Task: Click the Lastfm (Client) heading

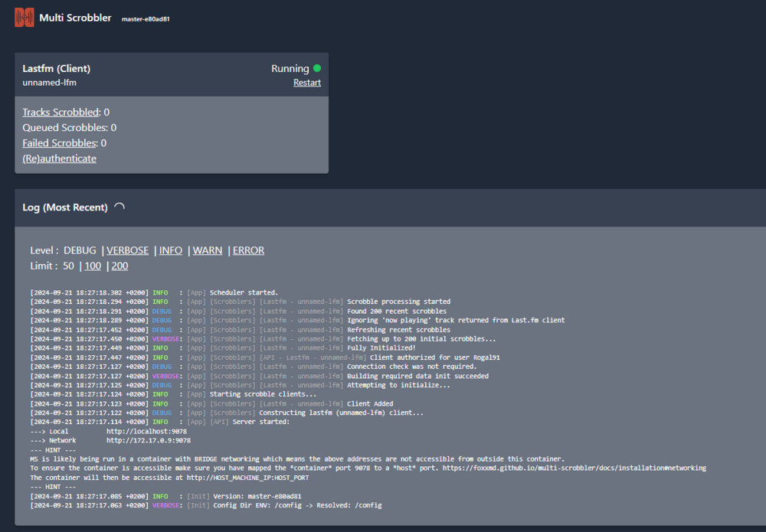Action: point(56,69)
